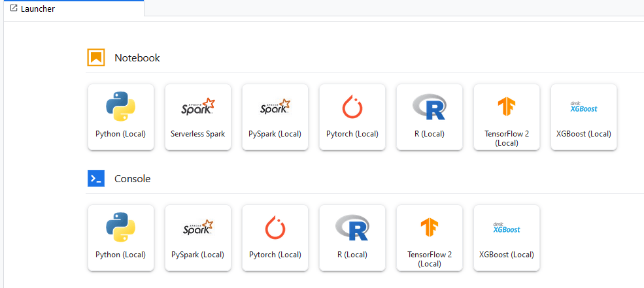Open a Python (Local) notebook
The height and width of the screenshot is (288, 644).
click(x=121, y=117)
